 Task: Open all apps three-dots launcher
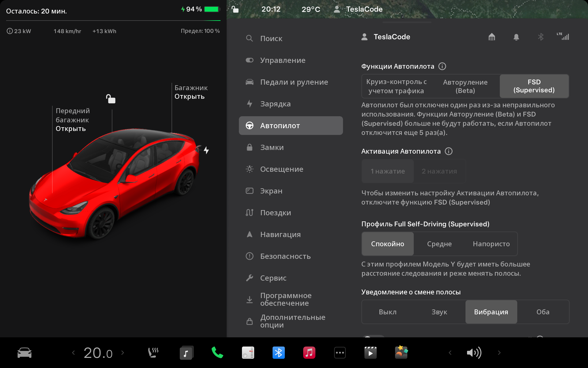point(340,353)
